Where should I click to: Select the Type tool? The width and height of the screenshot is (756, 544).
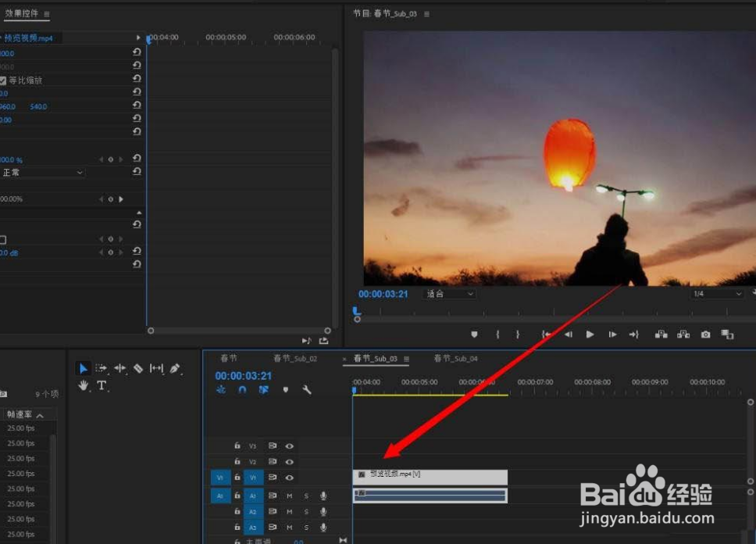tap(102, 385)
